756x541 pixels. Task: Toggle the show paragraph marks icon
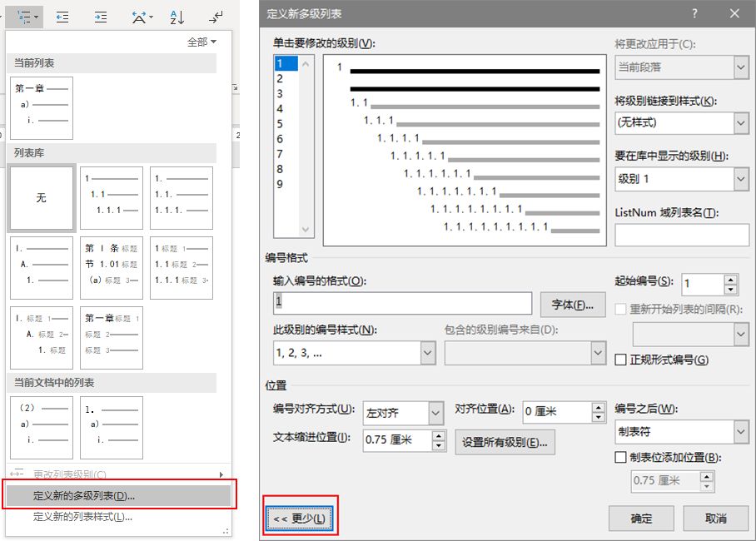pyautogui.click(x=216, y=17)
